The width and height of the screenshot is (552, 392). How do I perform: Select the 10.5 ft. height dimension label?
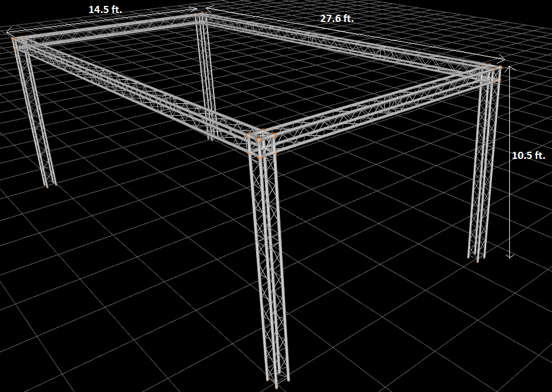[528, 155]
